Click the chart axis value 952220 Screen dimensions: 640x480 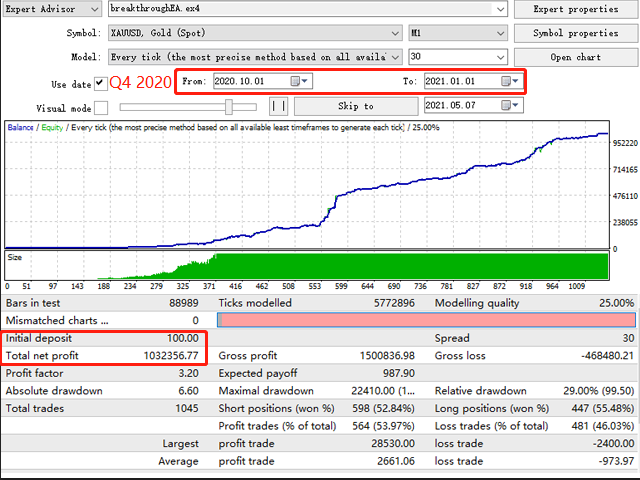coord(625,143)
